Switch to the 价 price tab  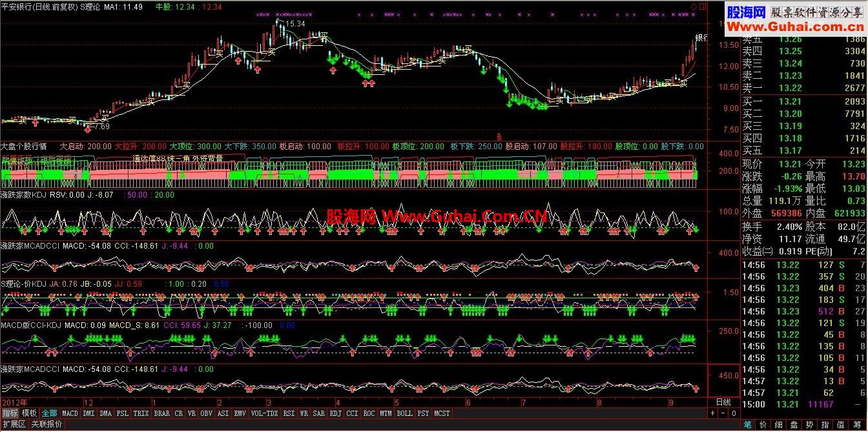(763, 424)
